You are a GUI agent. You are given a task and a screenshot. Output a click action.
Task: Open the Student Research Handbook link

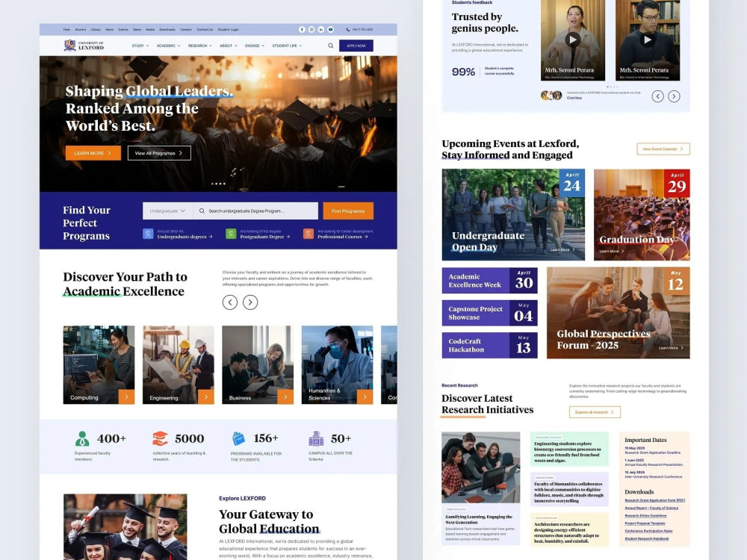point(646,538)
